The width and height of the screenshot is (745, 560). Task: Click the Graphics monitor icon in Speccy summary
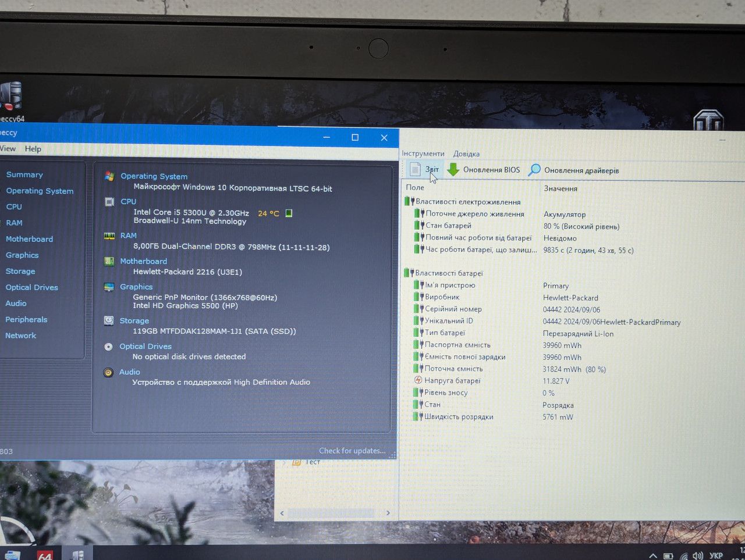109,287
